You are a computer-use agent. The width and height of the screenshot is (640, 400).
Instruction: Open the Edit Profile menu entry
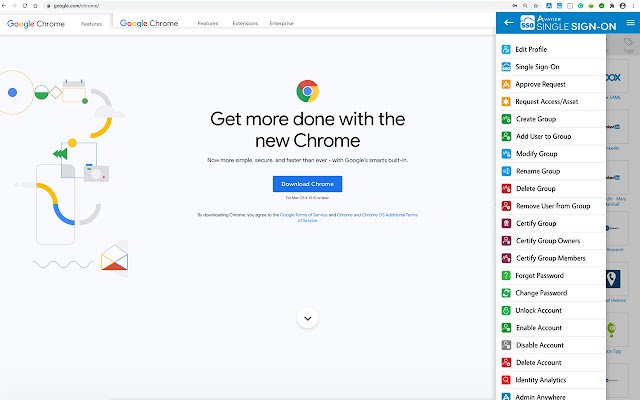click(551, 49)
